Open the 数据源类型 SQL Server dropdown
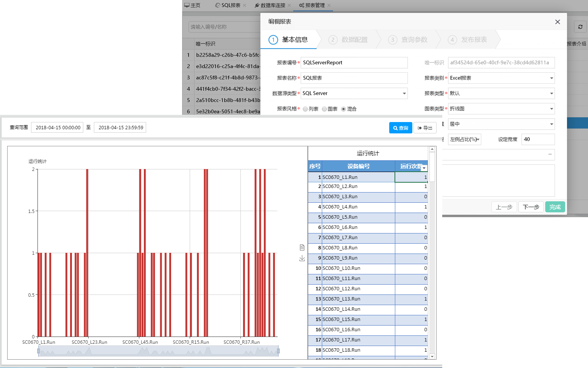 [354, 93]
